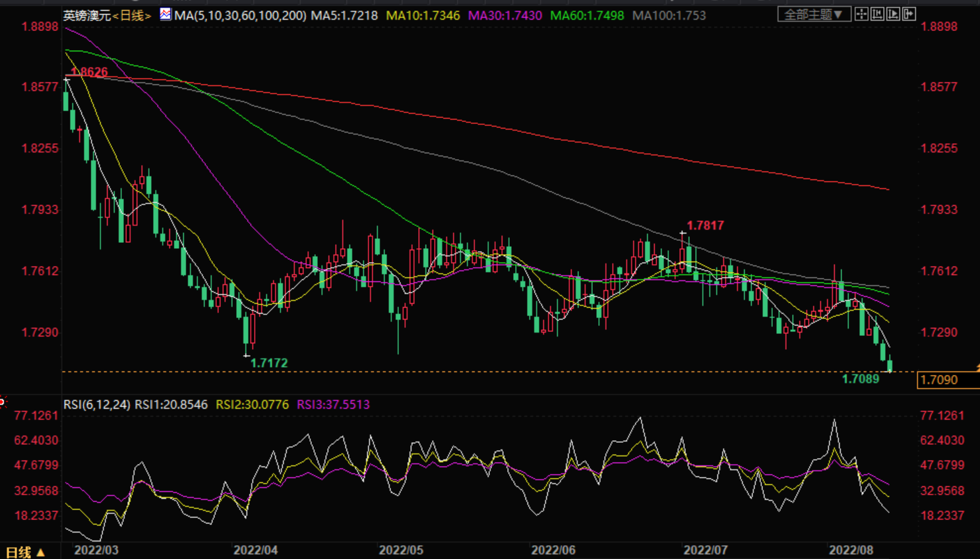This screenshot has height=559, width=980.
Task: Open the MA indicator chart icon
Action: [166, 14]
